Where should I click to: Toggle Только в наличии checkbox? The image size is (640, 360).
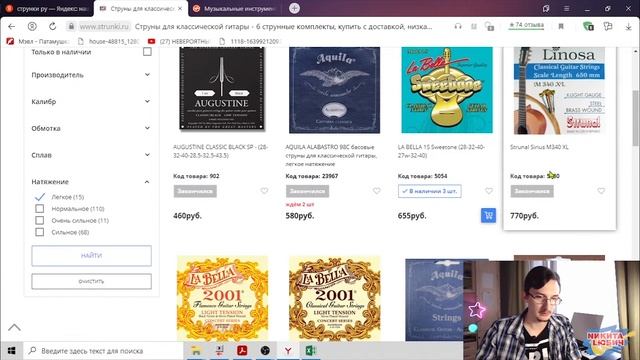click(x=147, y=52)
